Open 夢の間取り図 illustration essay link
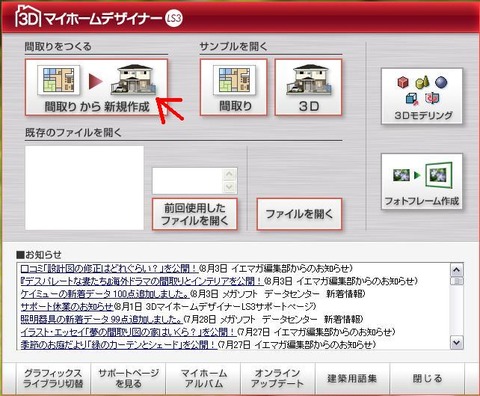 click(128, 332)
